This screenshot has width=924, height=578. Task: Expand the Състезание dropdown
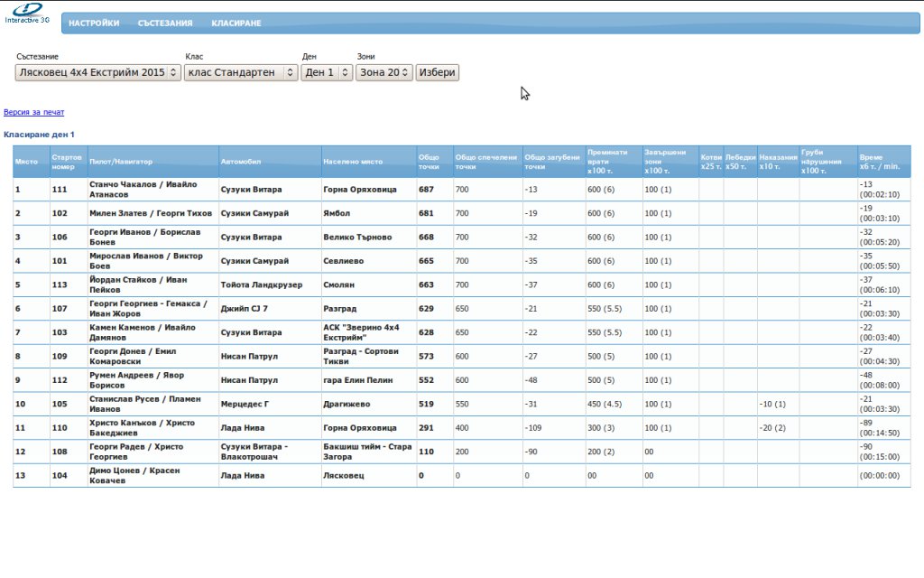97,72
